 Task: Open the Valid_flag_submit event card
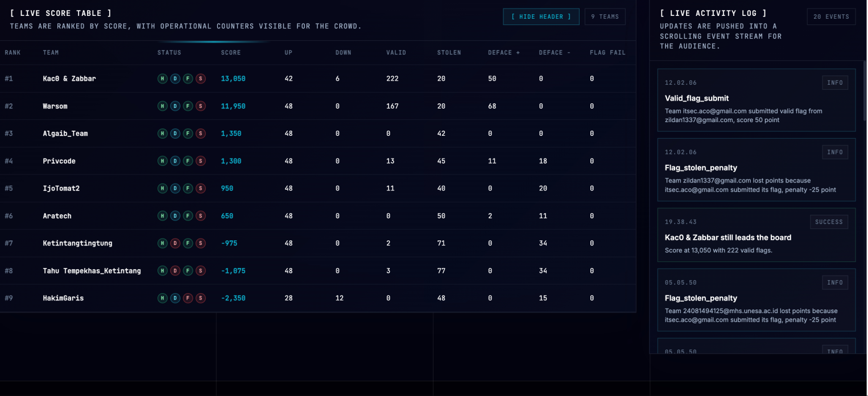757,100
